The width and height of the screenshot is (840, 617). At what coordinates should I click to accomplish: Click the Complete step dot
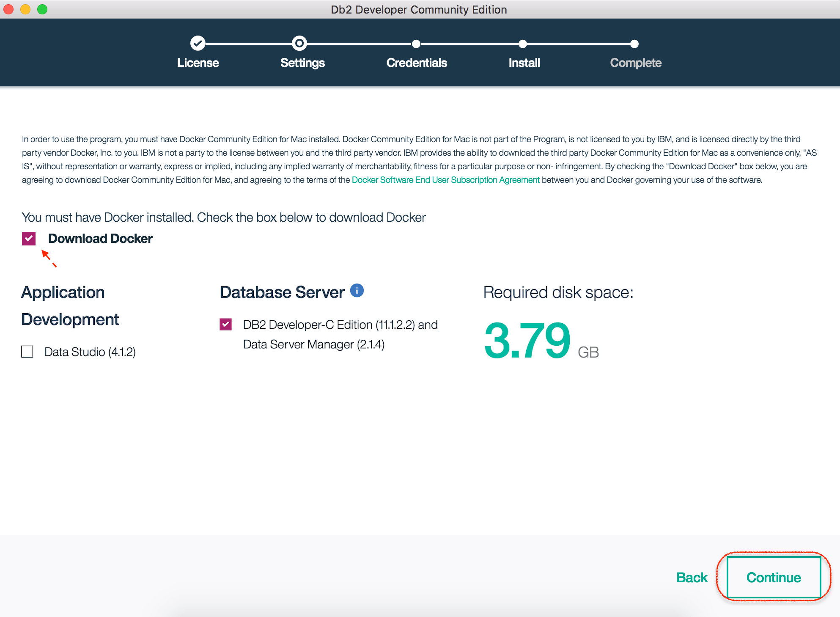[634, 44]
